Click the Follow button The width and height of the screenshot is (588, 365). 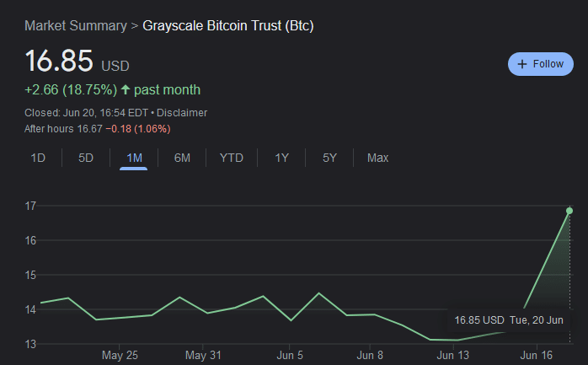pyautogui.click(x=540, y=64)
